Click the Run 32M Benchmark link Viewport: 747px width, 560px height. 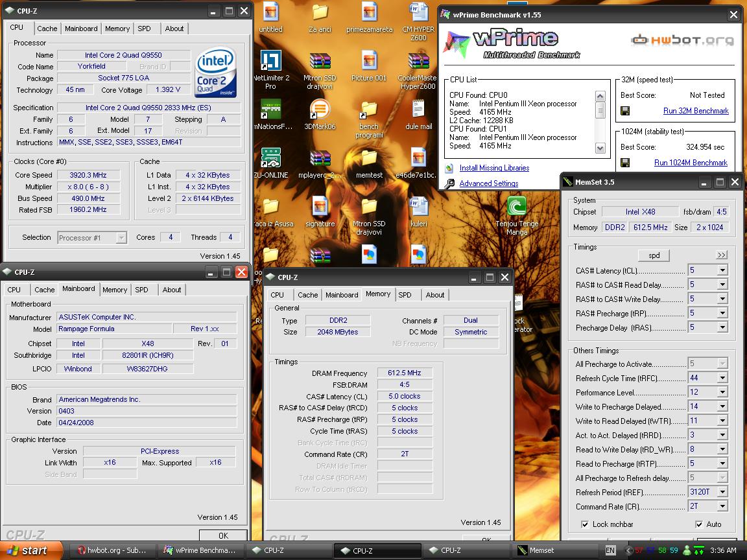pos(696,111)
